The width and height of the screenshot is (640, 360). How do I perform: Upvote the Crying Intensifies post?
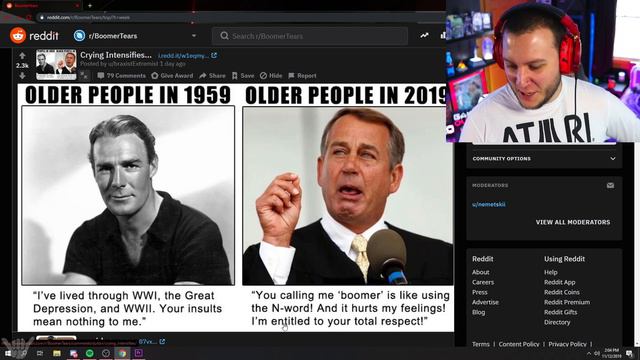point(22,56)
